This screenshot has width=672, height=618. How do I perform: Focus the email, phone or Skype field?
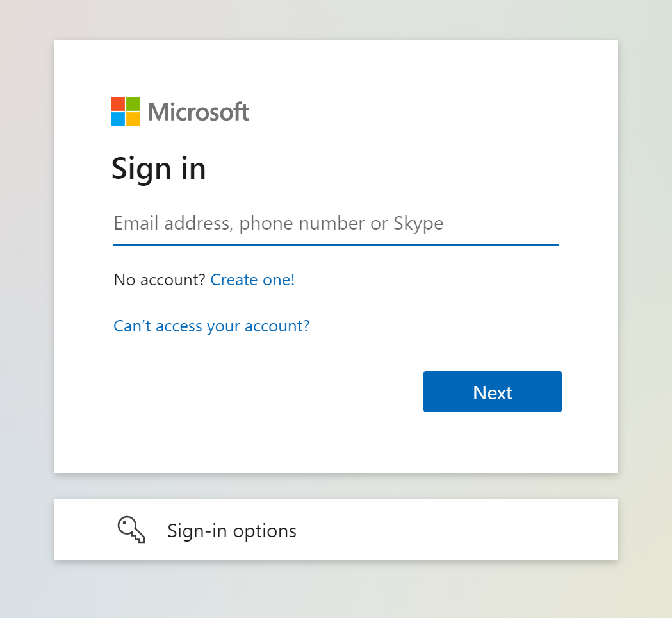pyautogui.click(x=336, y=224)
